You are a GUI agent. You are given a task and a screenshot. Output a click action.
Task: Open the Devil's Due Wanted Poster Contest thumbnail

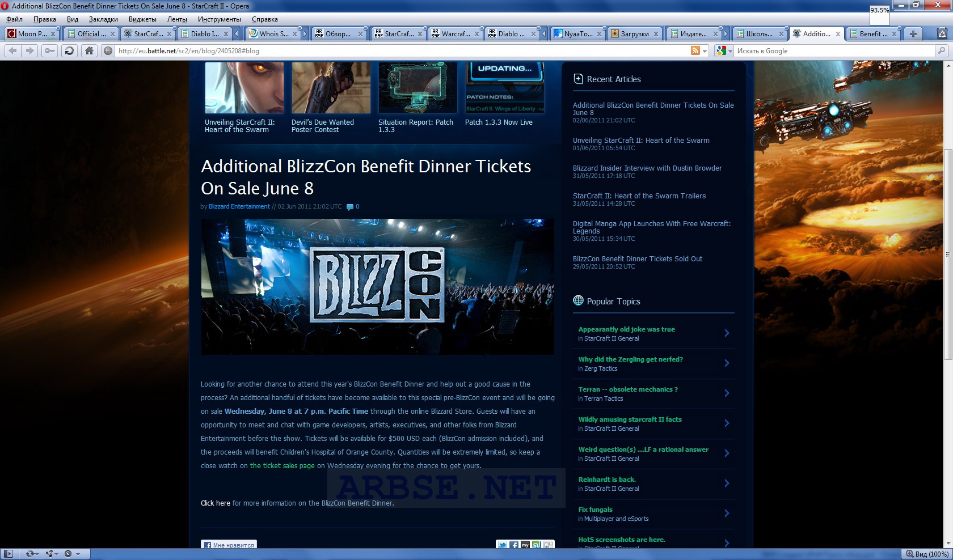(331, 88)
